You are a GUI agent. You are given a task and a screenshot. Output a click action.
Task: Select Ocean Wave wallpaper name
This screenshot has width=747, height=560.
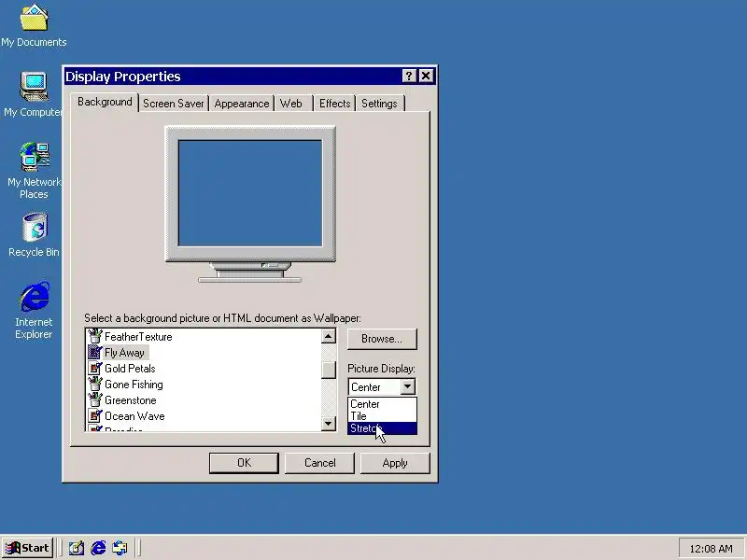tap(134, 416)
